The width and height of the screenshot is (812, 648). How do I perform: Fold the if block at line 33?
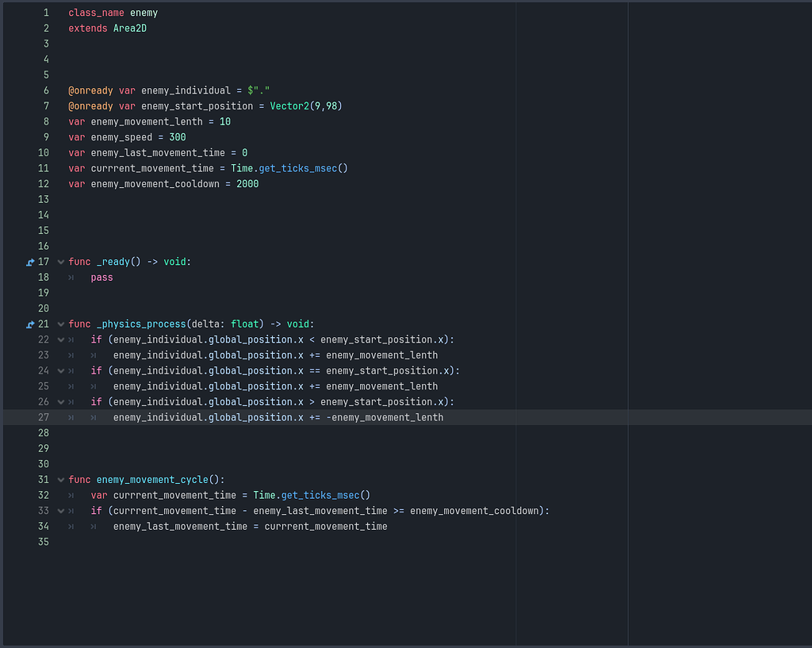pos(60,511)
